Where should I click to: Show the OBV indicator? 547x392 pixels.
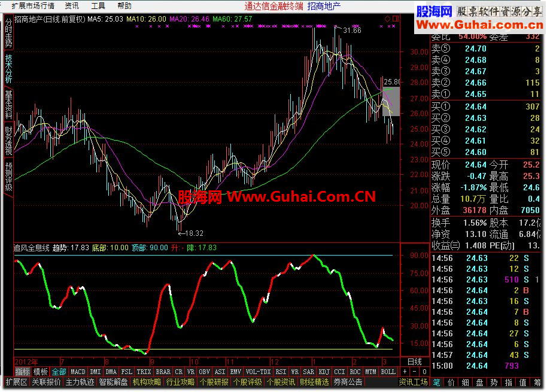(205, 372)
